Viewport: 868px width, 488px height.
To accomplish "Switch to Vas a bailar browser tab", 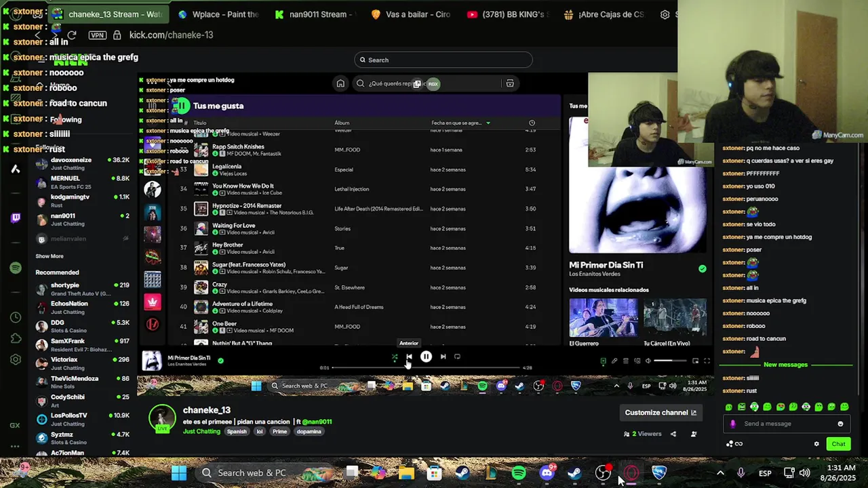I will (x=410, y=14).
